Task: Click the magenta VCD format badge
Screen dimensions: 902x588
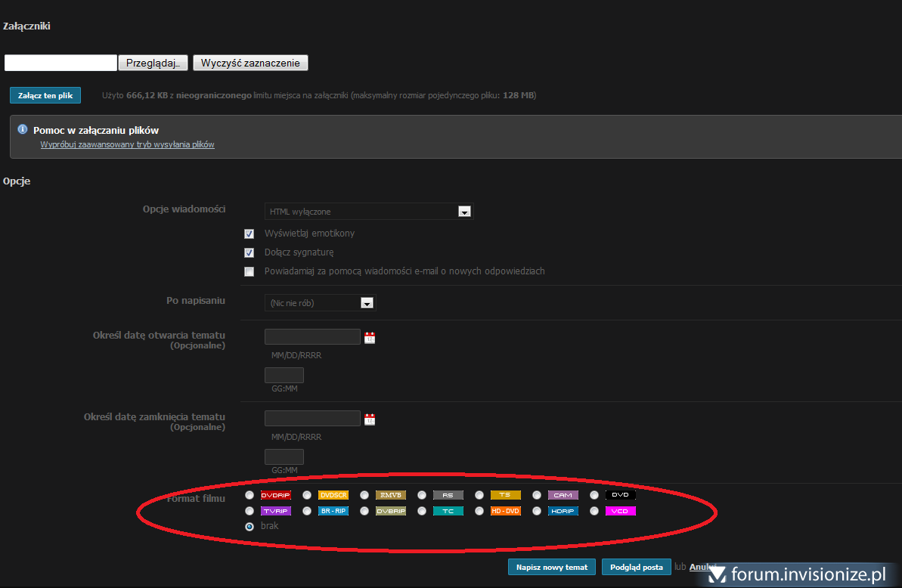Action: click(620, 511)
